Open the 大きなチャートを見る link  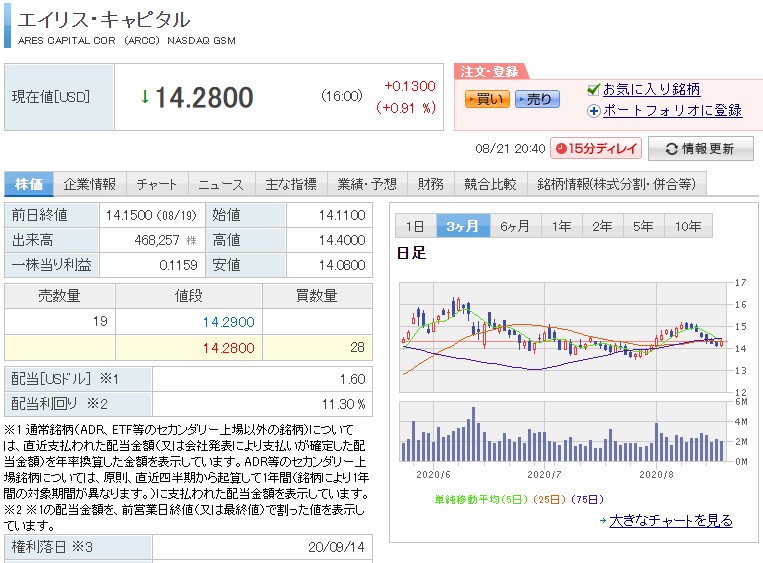(x=671, y=521)
